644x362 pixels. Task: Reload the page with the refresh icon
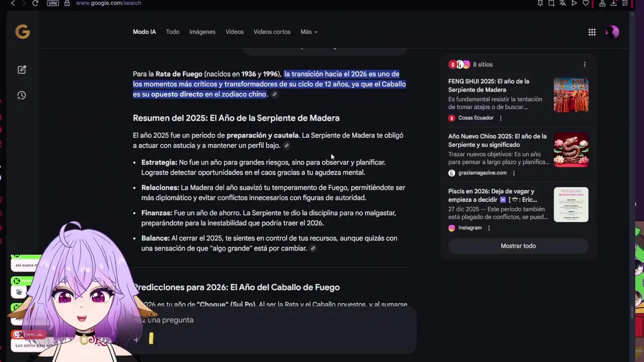35,3
